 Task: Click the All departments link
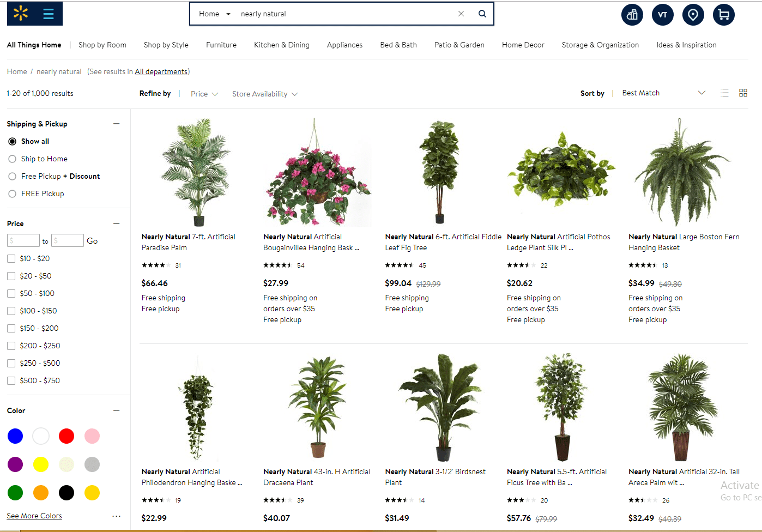[x=161, y=71]
